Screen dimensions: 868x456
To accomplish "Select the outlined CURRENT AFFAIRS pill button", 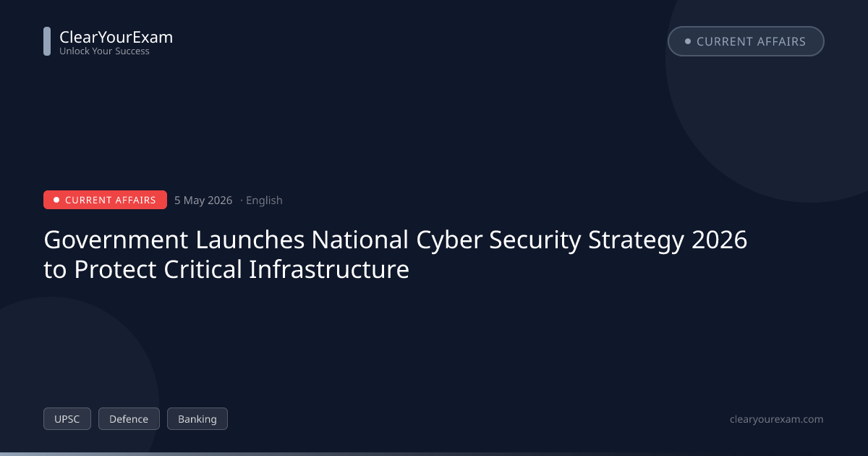I will pos(746,41).
